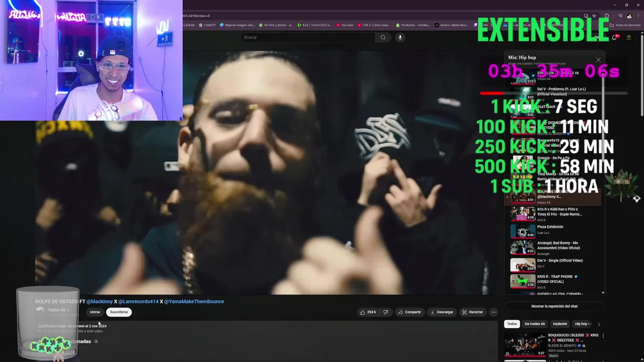Like the video with thumbs up
The image size is (644, 362).
pyautogui.click(x=368, y=312)
